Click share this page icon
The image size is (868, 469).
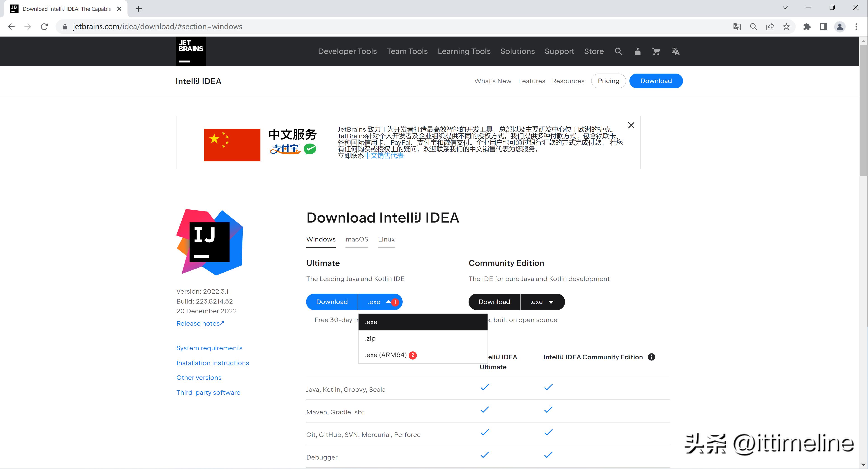770,27
